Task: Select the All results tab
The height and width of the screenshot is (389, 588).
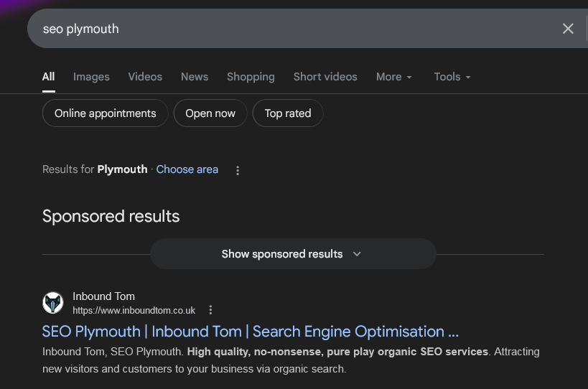Action: [x=48, y=77]
